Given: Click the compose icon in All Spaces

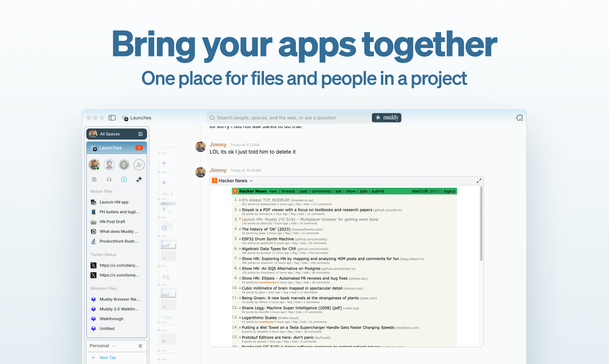Looking at the screenshot, I should click(x=141, y=134).
